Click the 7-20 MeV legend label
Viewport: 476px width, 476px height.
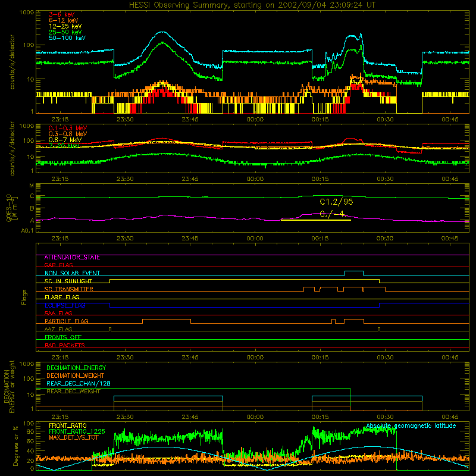click(64, 146)
